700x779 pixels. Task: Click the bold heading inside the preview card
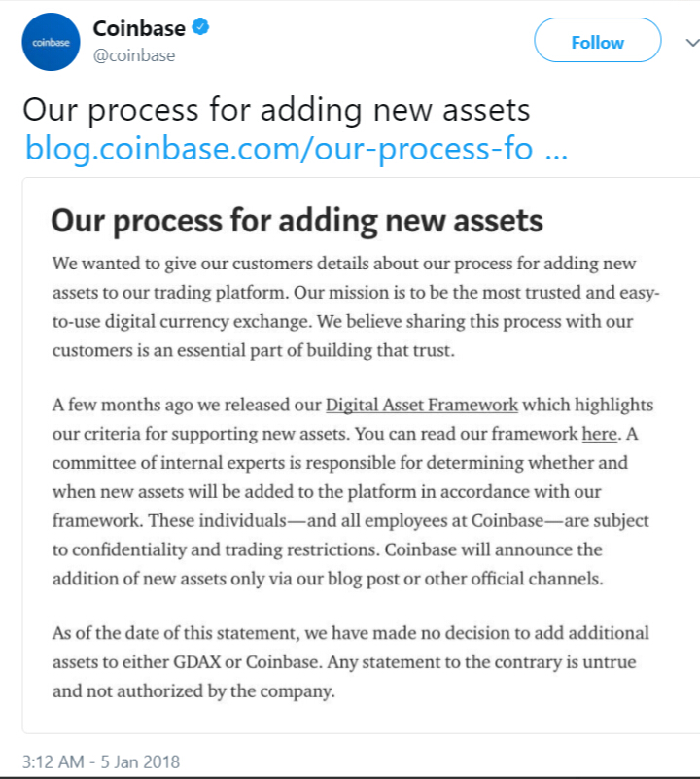click(x=297, y=220)
